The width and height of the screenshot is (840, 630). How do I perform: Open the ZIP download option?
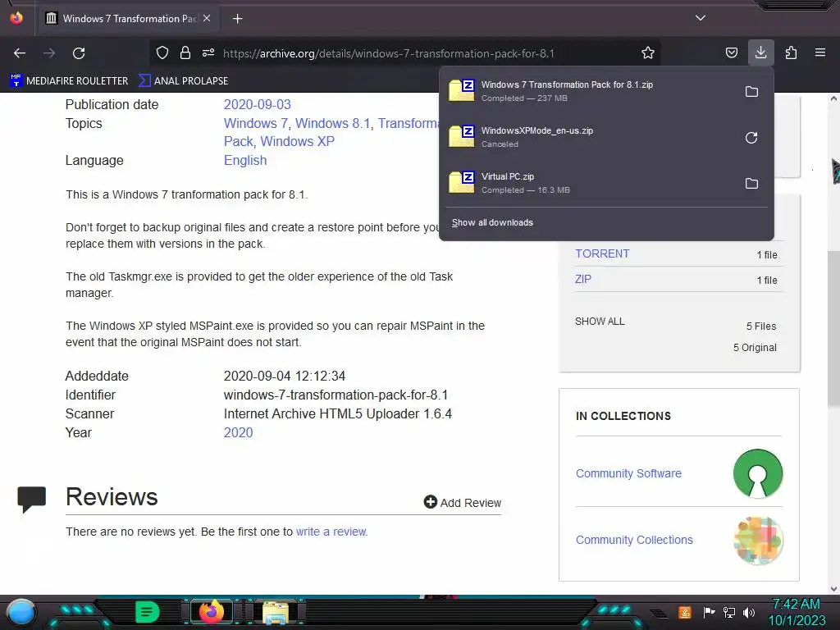click(x=583, y=279)
